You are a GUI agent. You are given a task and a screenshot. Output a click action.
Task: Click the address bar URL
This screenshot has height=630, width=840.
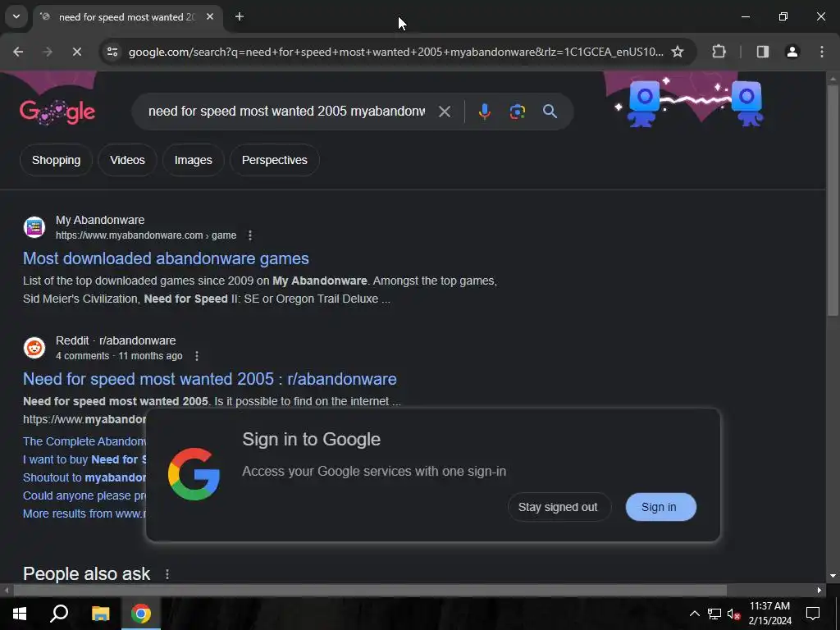click(396, 52)
